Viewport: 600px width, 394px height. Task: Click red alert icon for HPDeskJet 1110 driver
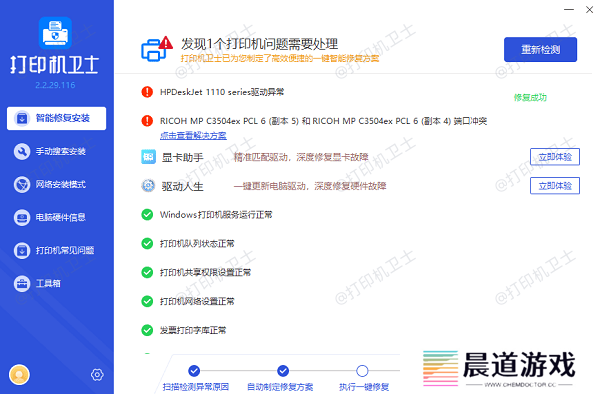click(x=147, y=92)
